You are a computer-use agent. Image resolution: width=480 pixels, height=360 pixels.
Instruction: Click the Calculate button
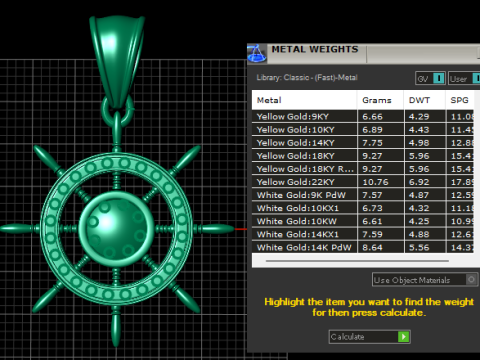click(x=369, y=337)
